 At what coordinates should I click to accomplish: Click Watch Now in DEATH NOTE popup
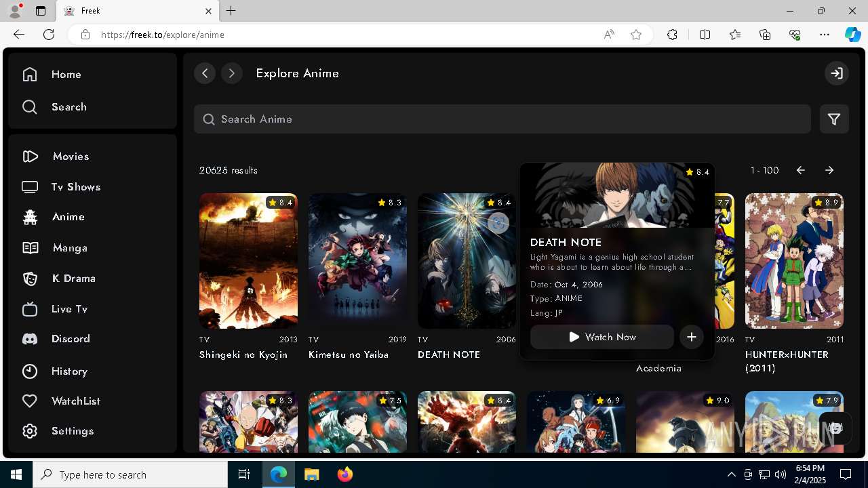602,337
